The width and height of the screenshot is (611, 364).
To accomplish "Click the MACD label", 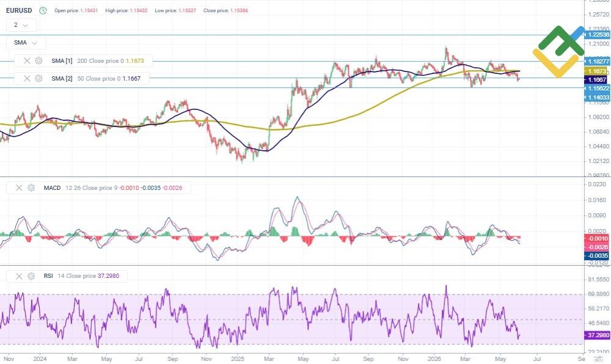I will tap(52, 187).
